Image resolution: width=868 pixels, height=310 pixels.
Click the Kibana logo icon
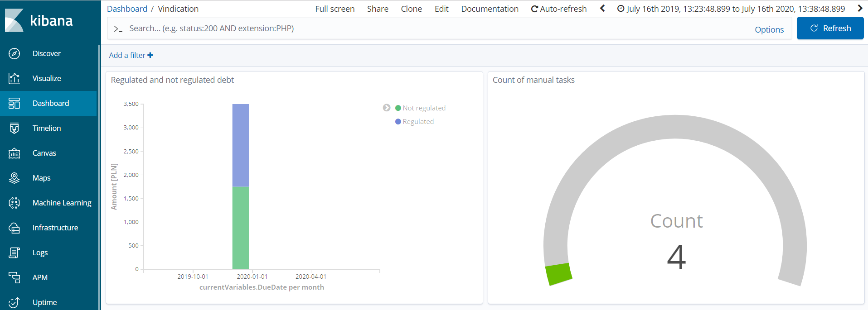14,20
